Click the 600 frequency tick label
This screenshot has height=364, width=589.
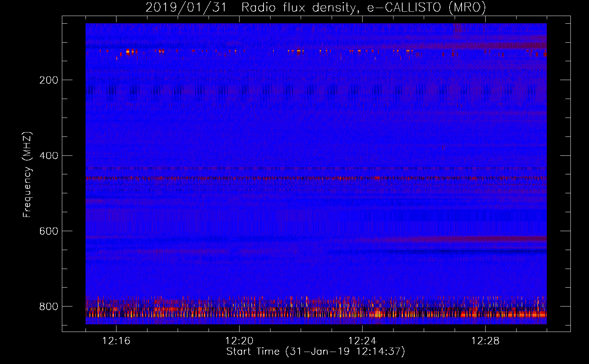coord(49,231)
